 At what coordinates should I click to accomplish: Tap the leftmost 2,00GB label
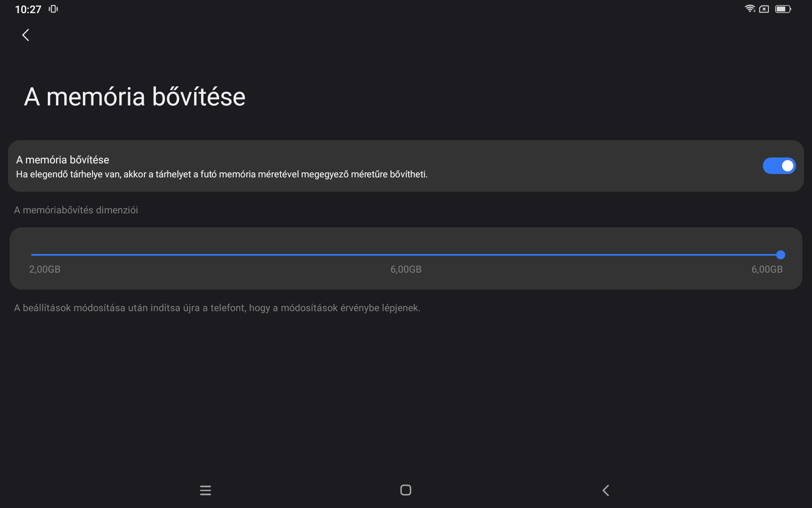[45, 269]
